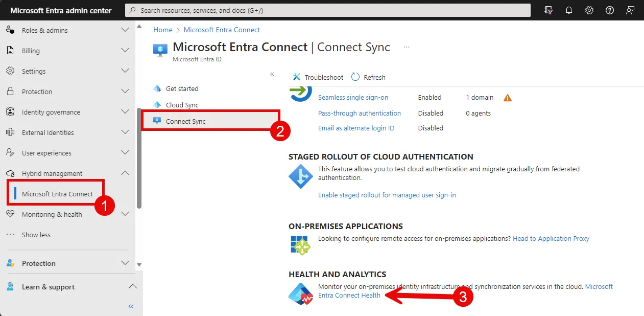Expand the Billing section chevron

tap(125, 51)
